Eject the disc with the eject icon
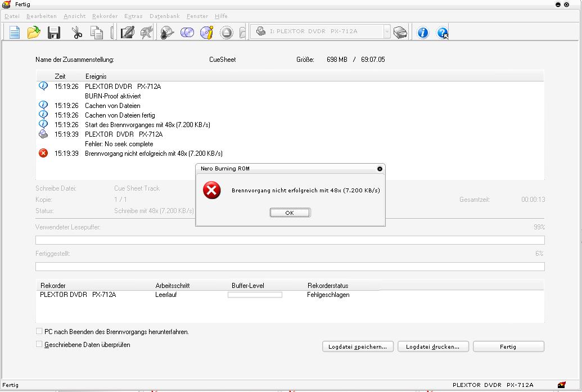 click(x=227, y=33)
